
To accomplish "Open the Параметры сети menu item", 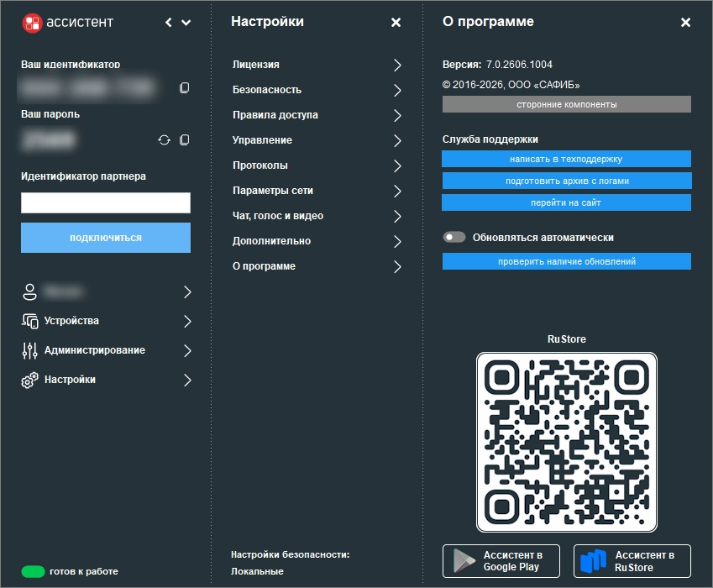I will 317,191.
